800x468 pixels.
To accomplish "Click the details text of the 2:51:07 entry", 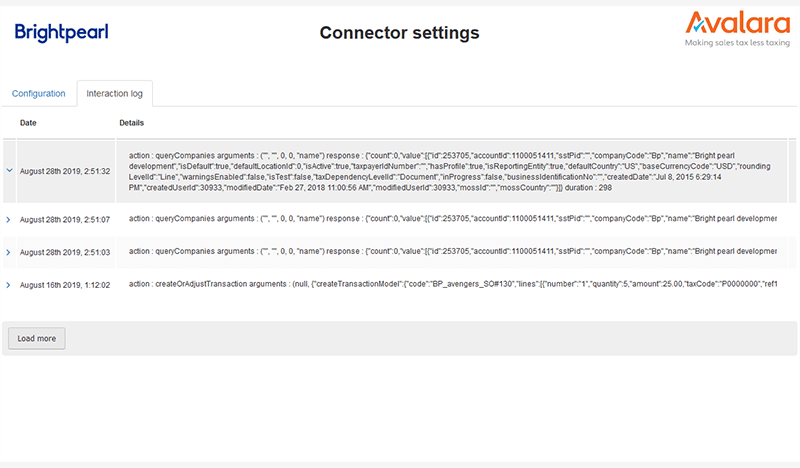I will coord(450,218).
